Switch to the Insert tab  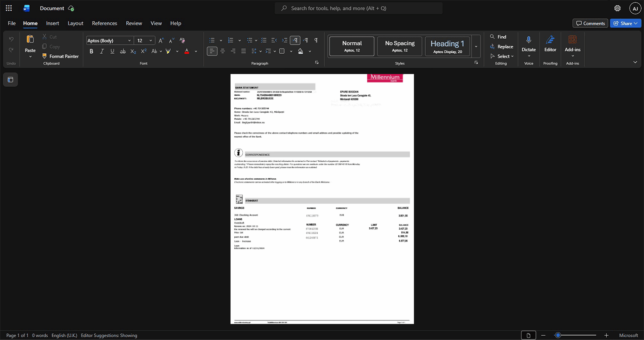click(52, 23)
